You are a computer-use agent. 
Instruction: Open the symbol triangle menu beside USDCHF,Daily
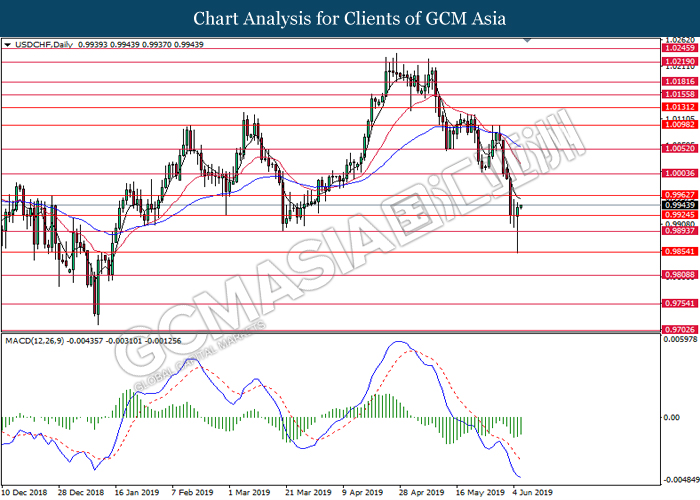[x=7, y=45]
